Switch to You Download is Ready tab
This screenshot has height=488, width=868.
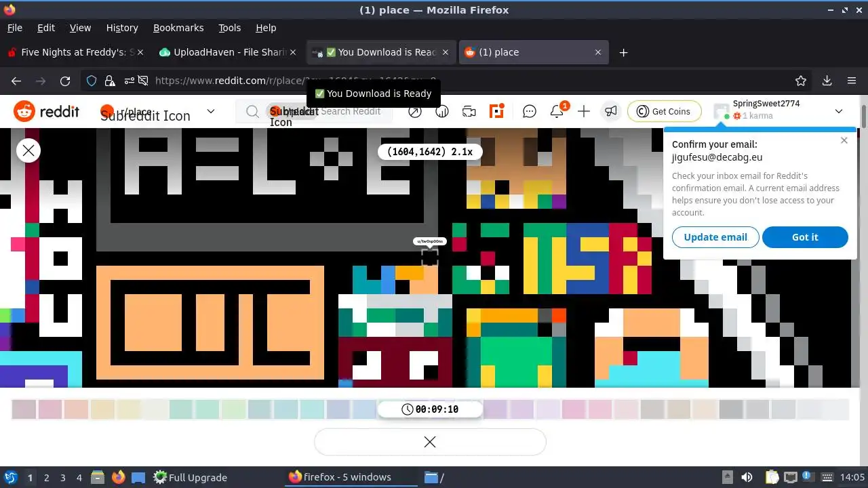pos(380,52)
